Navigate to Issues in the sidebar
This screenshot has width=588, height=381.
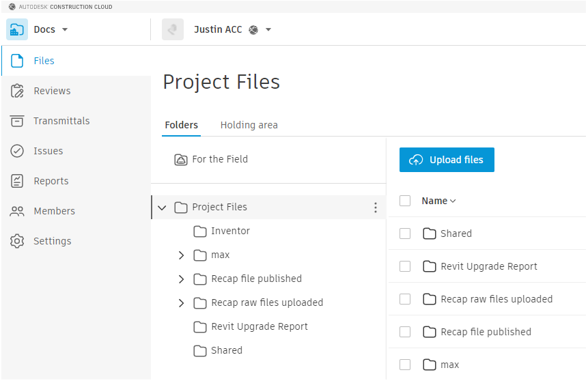tap(76, 151)
